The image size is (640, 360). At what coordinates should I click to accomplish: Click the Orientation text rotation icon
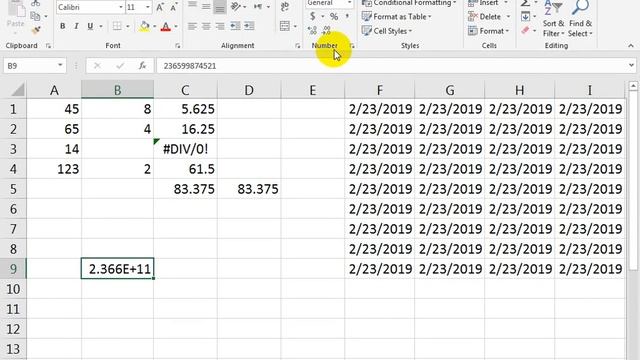point(236,7)
